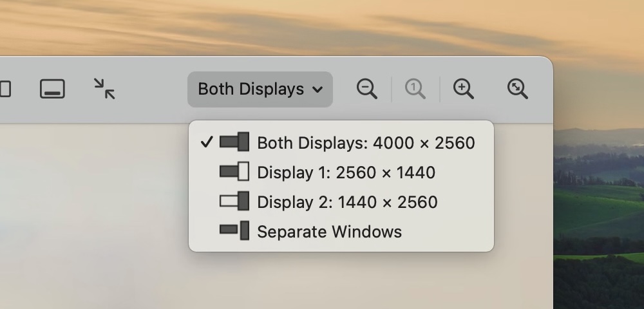Screen dimensions: 644x309
Task: Click the checkmark beside Both Displays
Action: pos(206,142)
